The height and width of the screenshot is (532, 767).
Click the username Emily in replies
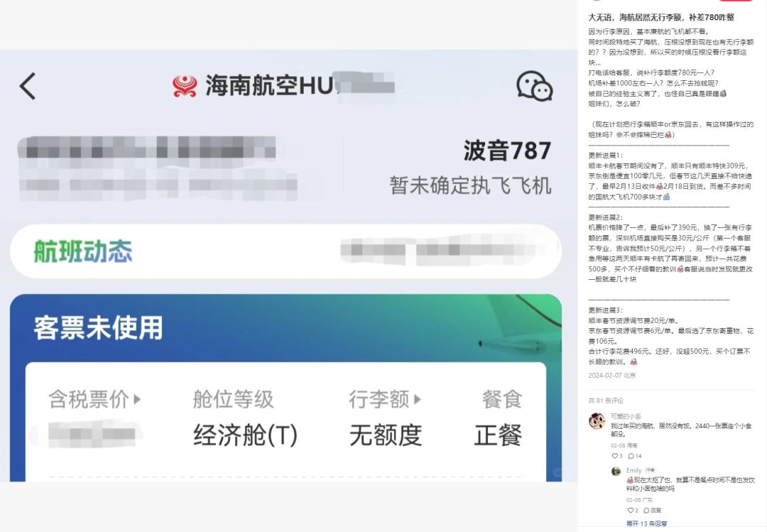(633, 470)
